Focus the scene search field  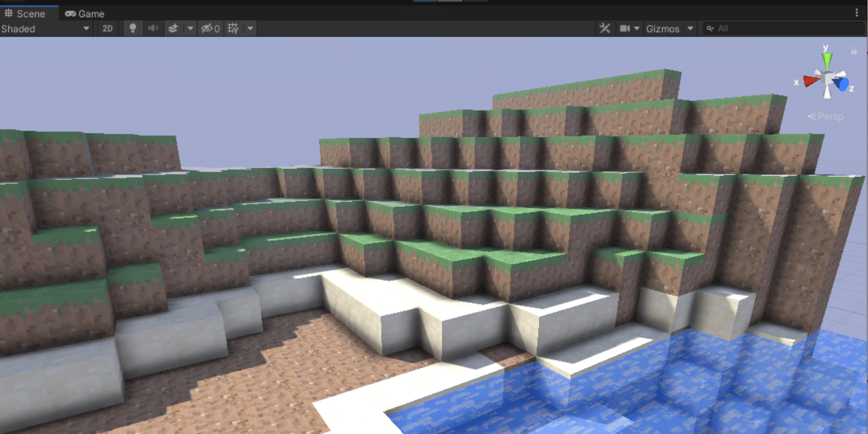click(x=783, y=28)
